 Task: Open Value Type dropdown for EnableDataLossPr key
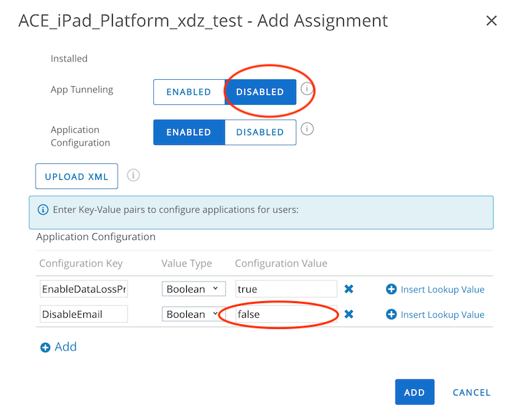193,289
